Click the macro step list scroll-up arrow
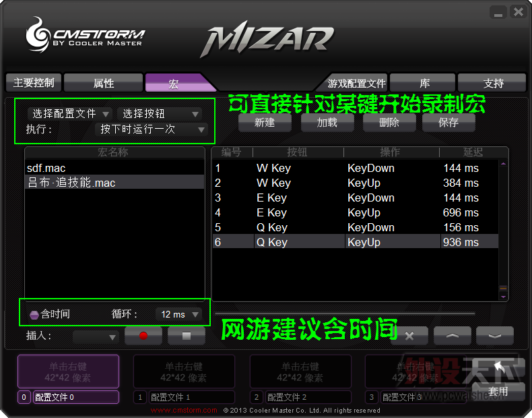532x418 pixels. pyautogui.click(x=503, y=164)
